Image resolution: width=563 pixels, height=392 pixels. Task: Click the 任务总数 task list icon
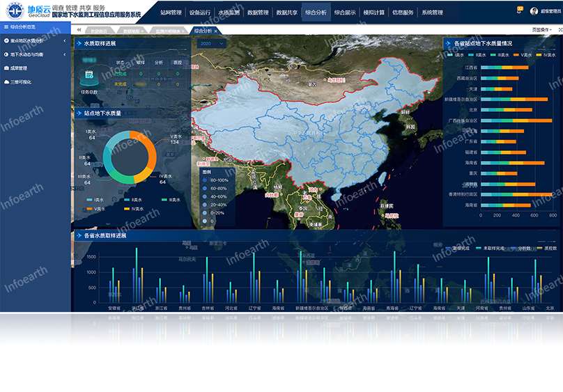coord(89,75)
